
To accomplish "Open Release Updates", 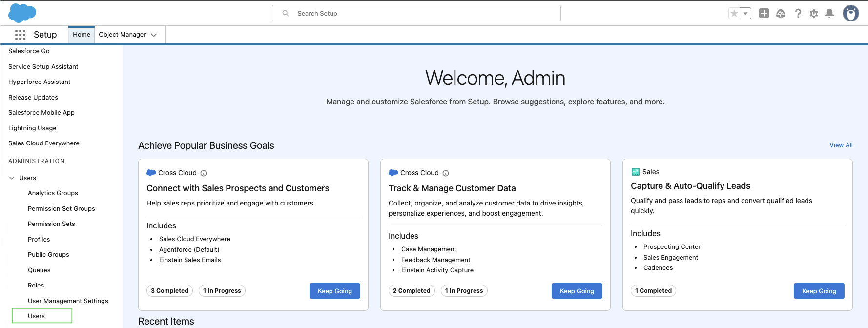I will 33,98.
